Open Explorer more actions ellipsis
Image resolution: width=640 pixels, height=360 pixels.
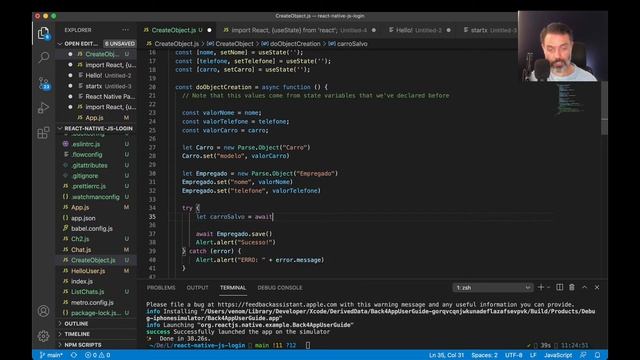(125, 30)
